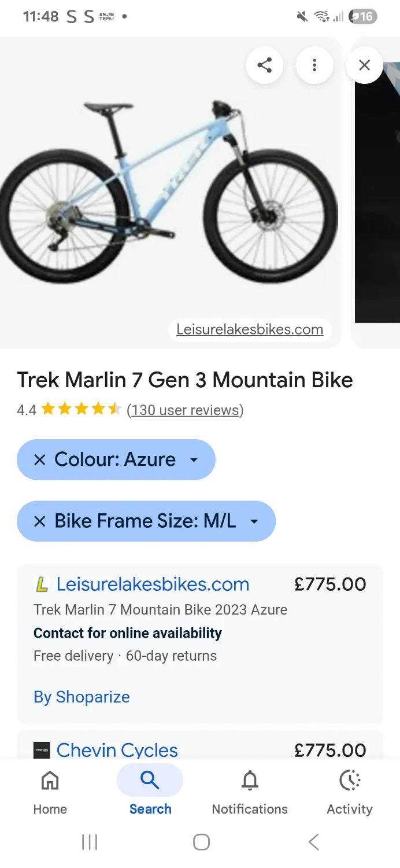The image size is (400, 868).
Task: Expand the Bike Frame Size dropdown arrow
Action: click(x=254, y=521)
